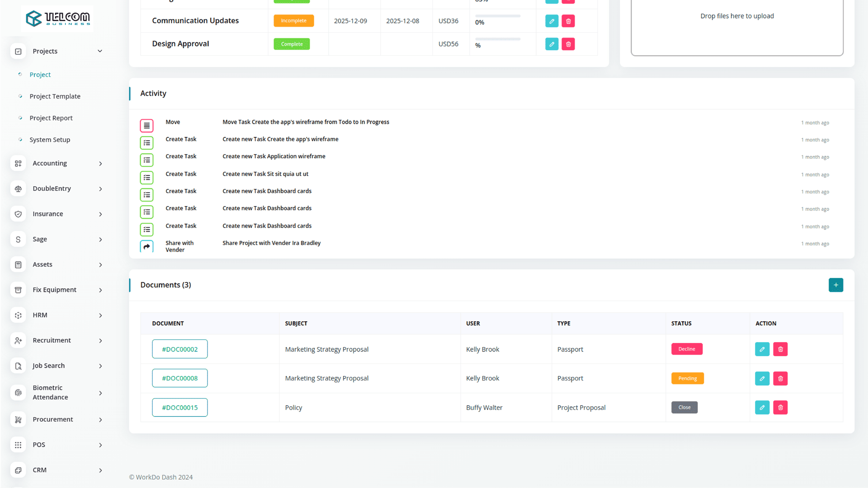This screenshot has height=488, width=868.
Task: Expand the Recruitment submenu arrow
Action: coord(100,341)
